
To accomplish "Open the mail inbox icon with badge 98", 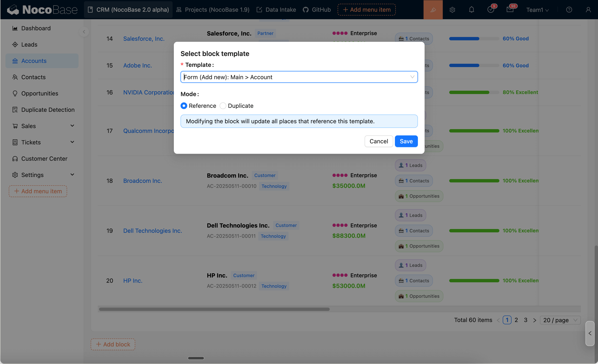I will coord(510,10).
